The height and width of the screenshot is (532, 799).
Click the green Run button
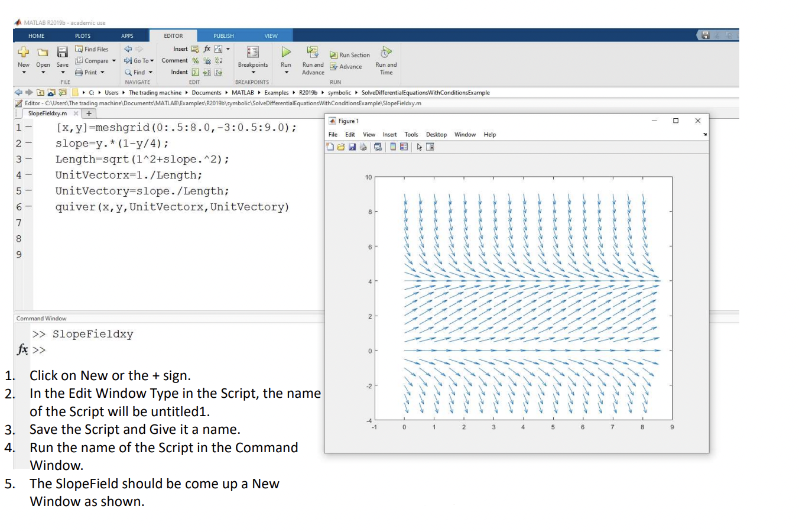[286, 53]
